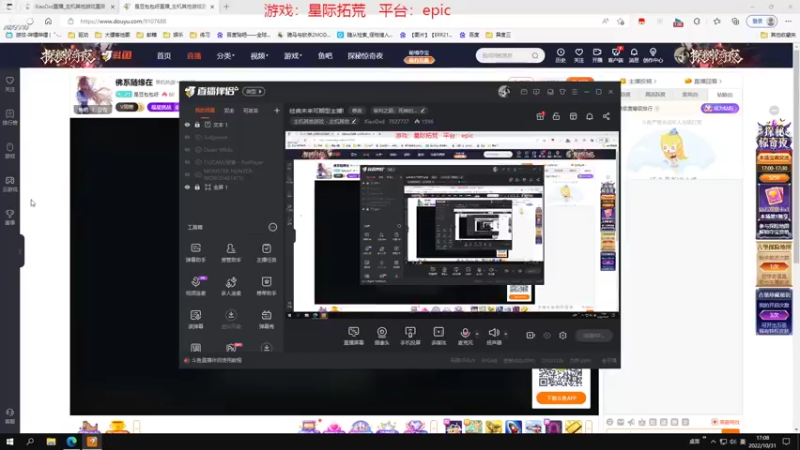The image size is (800, 450).
Task: Open 历史 history icon on Douyu header
Action: point(560,55)
